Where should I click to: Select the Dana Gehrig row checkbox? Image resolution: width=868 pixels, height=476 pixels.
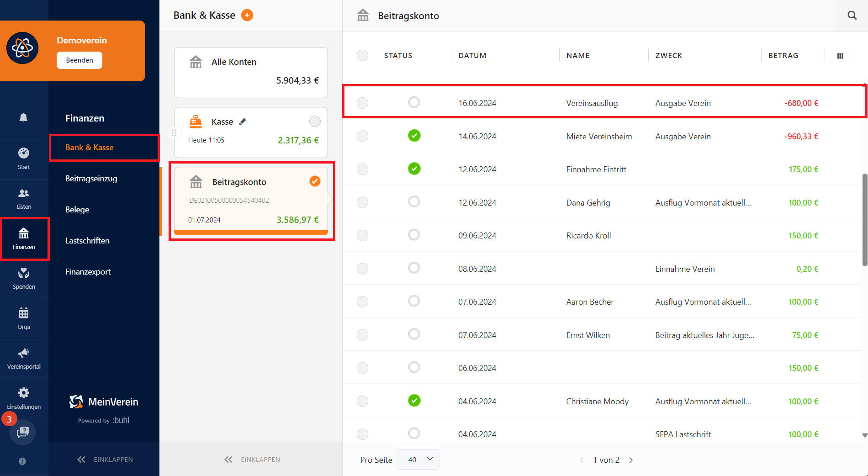[362, 202]
